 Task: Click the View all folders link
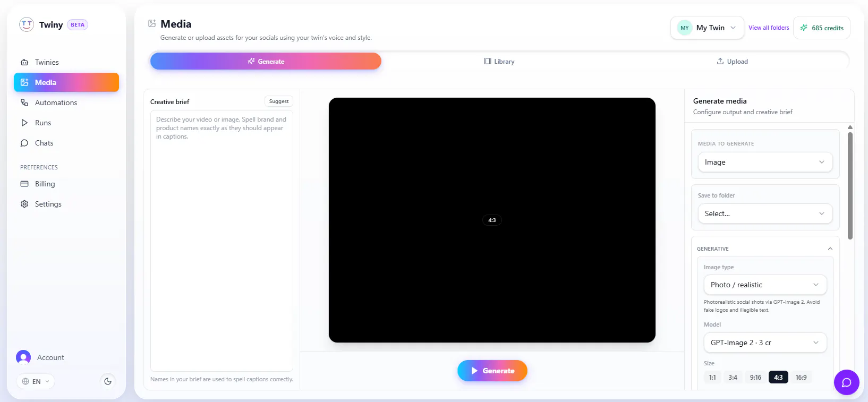point(769,28)
